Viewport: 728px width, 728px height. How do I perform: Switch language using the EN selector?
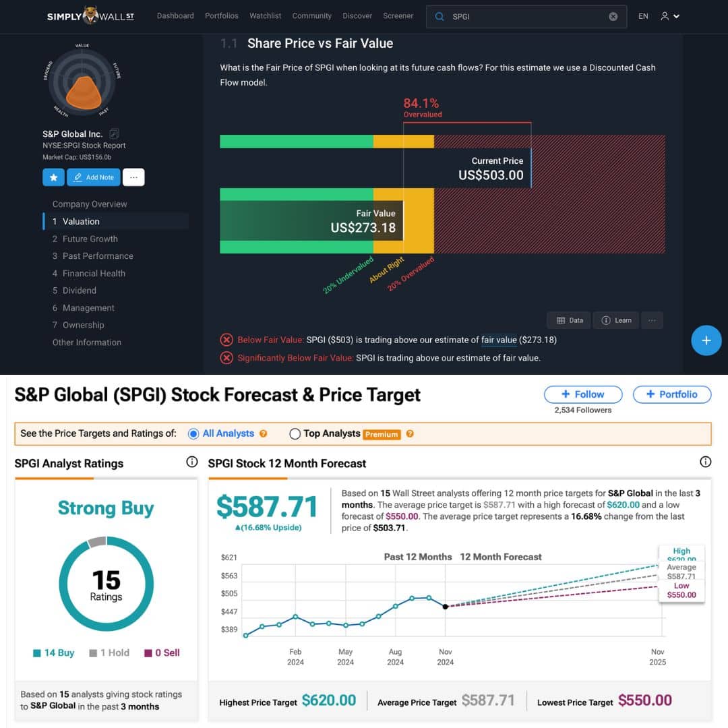click(643, 16)
